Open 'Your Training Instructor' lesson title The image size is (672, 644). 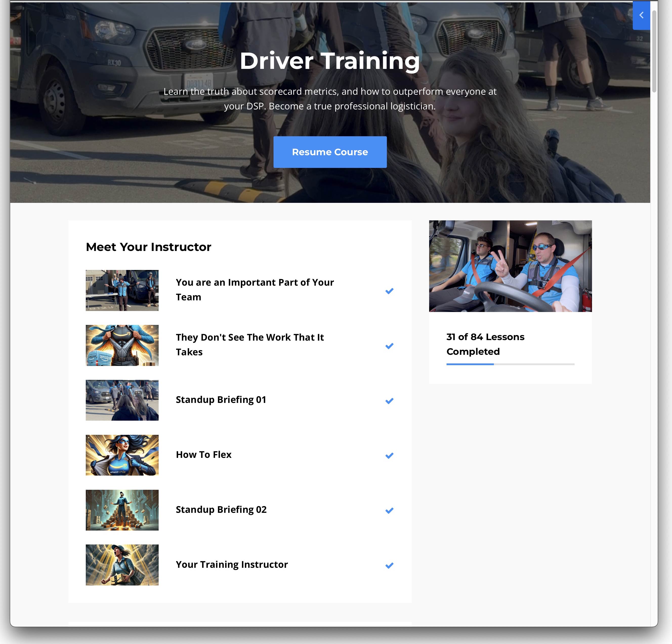coord(232,564)
